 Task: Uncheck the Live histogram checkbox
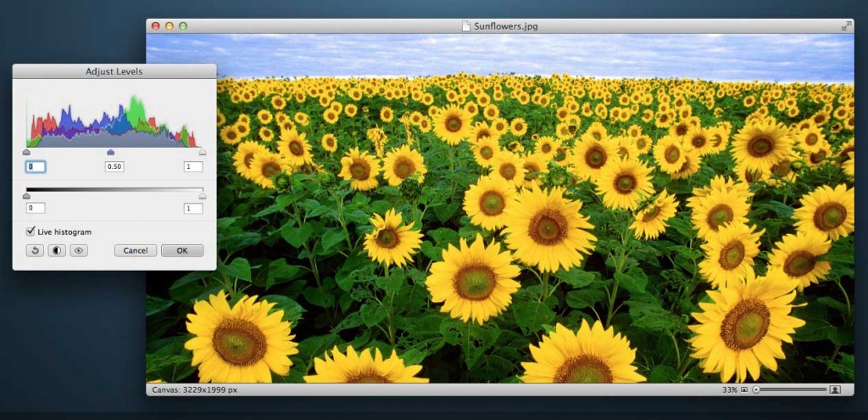pyautogui.click(x=31, y=231)
